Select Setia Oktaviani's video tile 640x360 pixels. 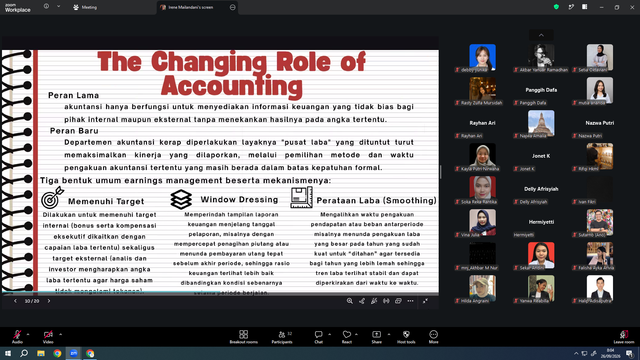tap(600, 58)
